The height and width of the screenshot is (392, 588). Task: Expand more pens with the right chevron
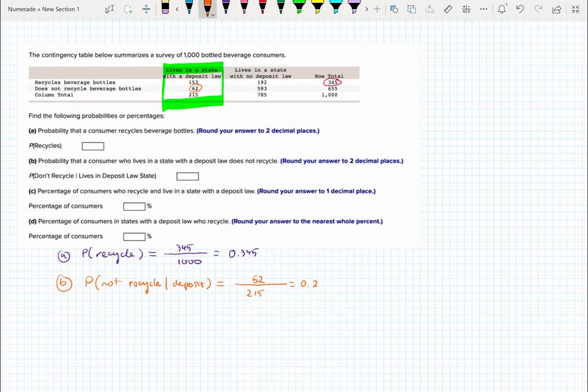click(x=366, y=9)
